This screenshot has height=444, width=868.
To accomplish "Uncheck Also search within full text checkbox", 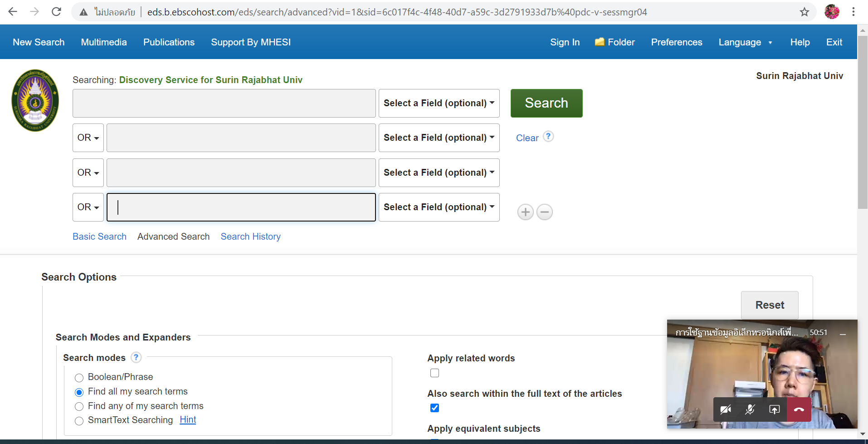I will tap(434, 408).
